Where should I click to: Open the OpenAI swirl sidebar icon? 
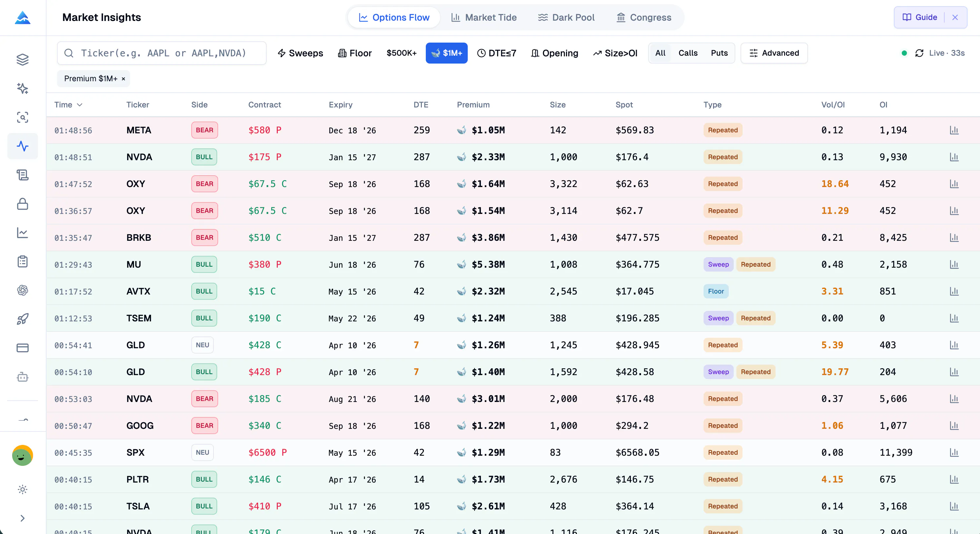pos(23,290)
